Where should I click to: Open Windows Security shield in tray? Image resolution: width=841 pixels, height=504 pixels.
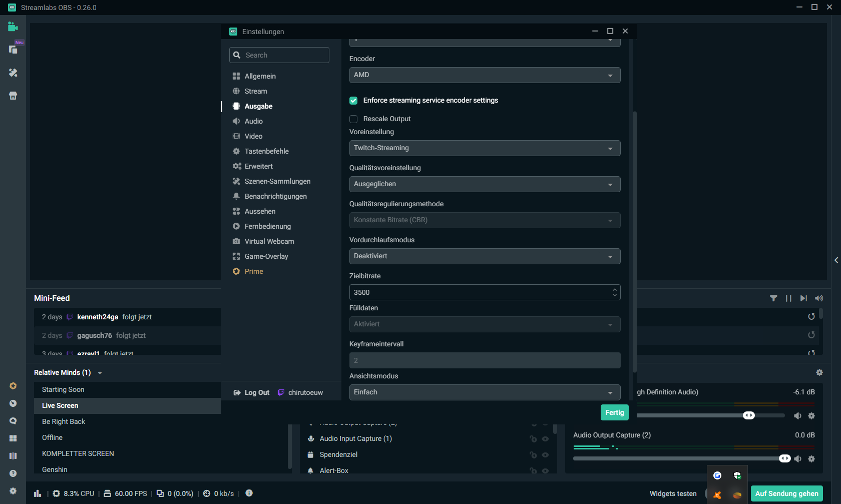pos(737,475)
